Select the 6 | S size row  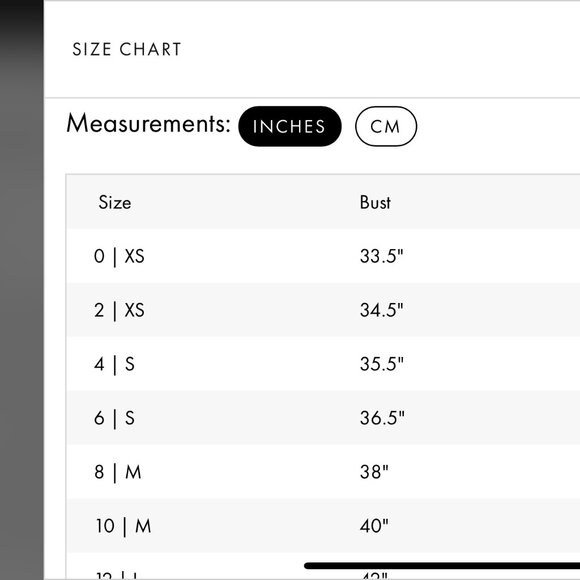point(323,418)
